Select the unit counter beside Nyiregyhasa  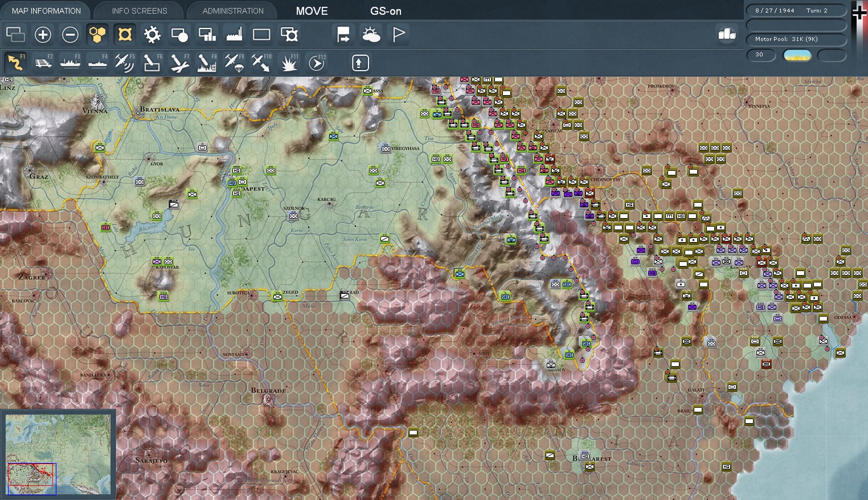(386, 148)
